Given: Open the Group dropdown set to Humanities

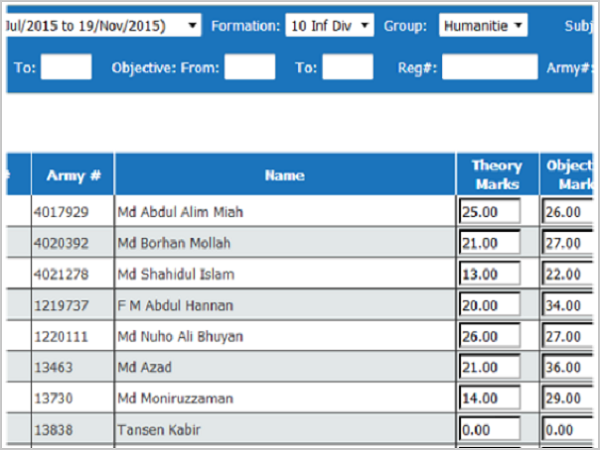Looking at the screenshot, I should 483,25.
